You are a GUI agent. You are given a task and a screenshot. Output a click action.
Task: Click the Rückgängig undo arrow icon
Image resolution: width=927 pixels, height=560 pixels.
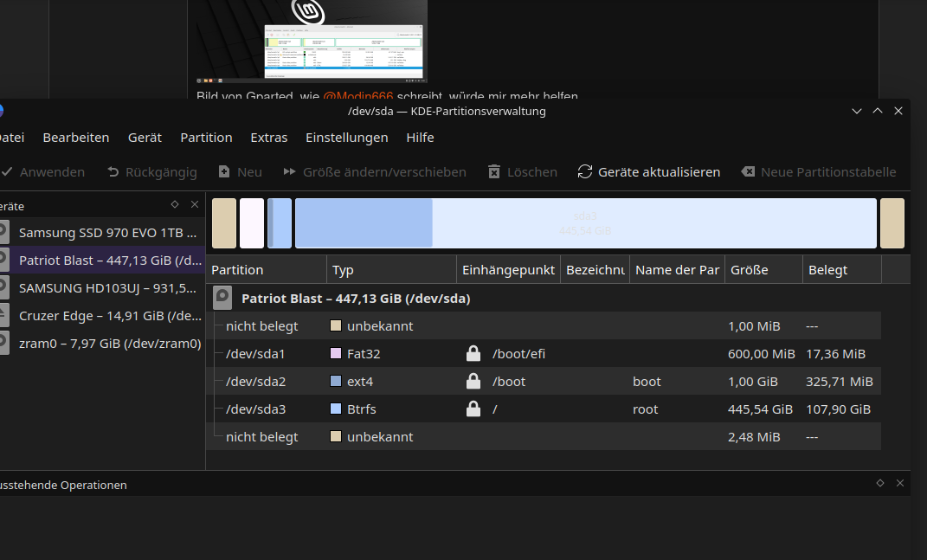tap(113, 172)
